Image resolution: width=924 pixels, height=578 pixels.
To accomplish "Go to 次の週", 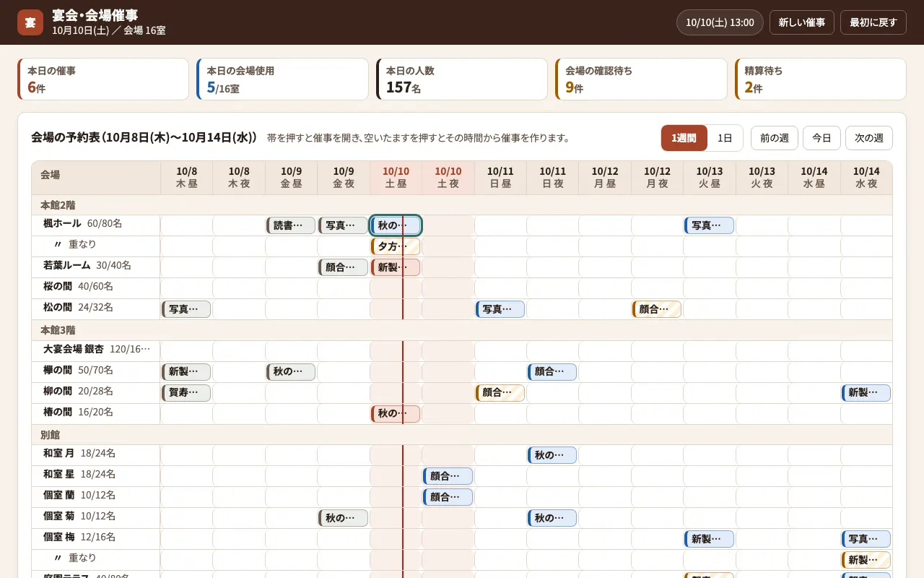I will [x=869, y=138].
